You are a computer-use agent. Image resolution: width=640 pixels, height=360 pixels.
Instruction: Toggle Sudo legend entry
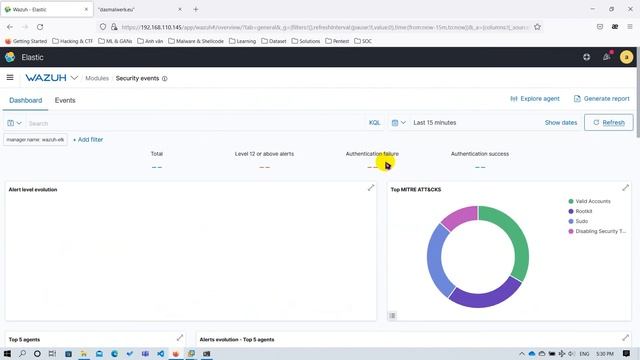578,221
